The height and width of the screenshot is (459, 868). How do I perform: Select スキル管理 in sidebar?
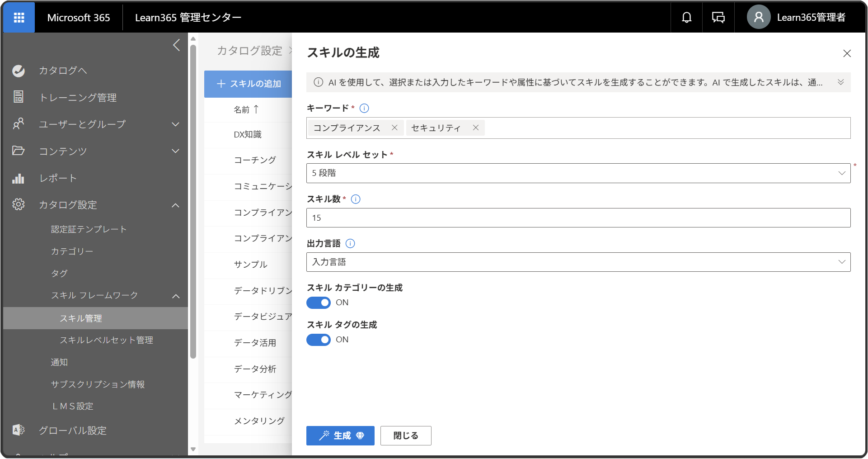[x=96, y=318]
